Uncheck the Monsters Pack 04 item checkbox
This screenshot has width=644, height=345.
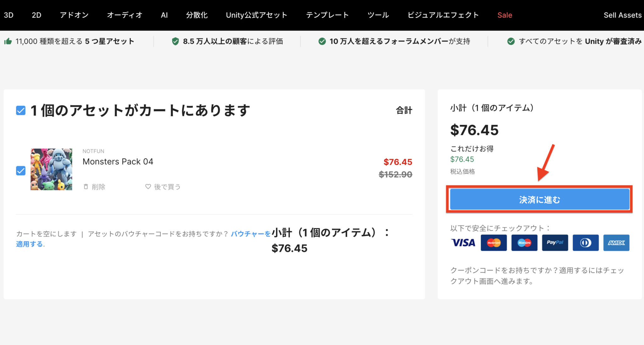point(20,170)
